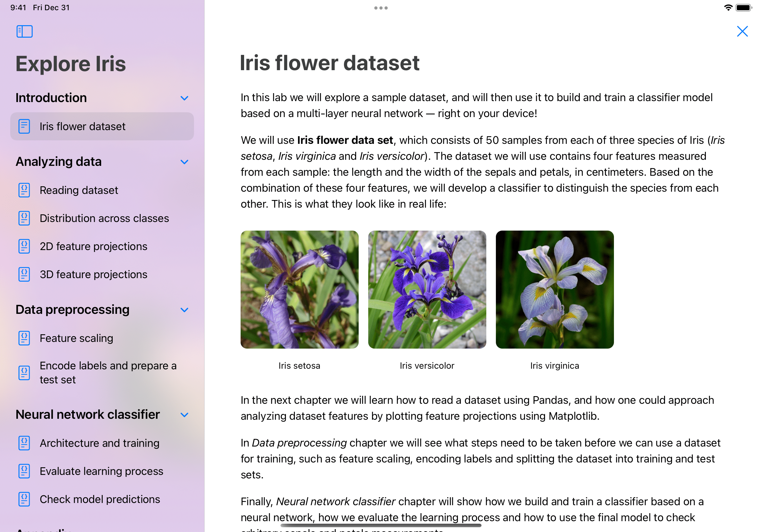Collapse the Neural network classifier chevron
762x532 pixels.
[x=184, y=415]
